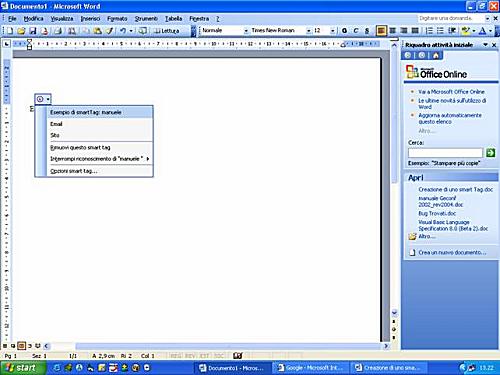
Task: Toggle left text alignment button
Action: [381, 31]
